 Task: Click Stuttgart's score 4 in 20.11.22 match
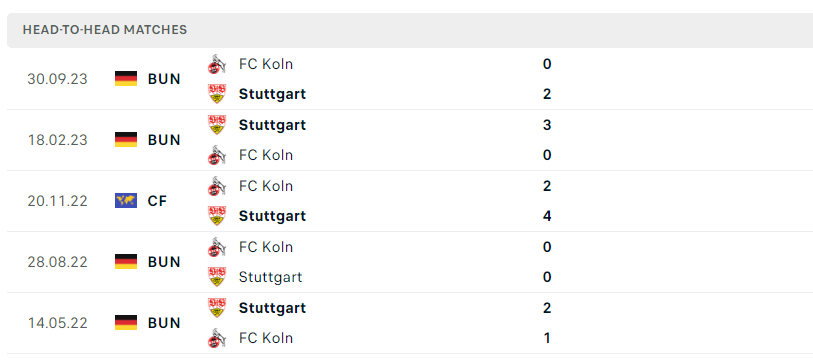(x=547, y=216)
